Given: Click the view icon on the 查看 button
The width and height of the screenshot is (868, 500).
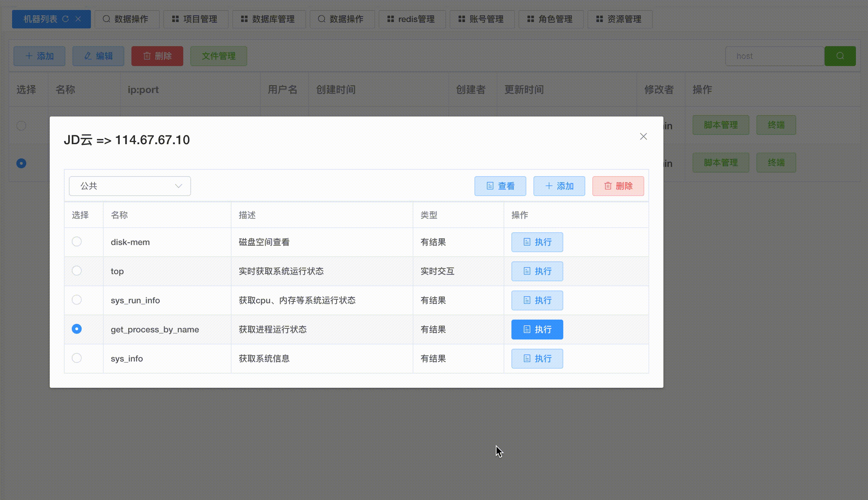Looking at the screenshot, I should [x=490, y=186].
